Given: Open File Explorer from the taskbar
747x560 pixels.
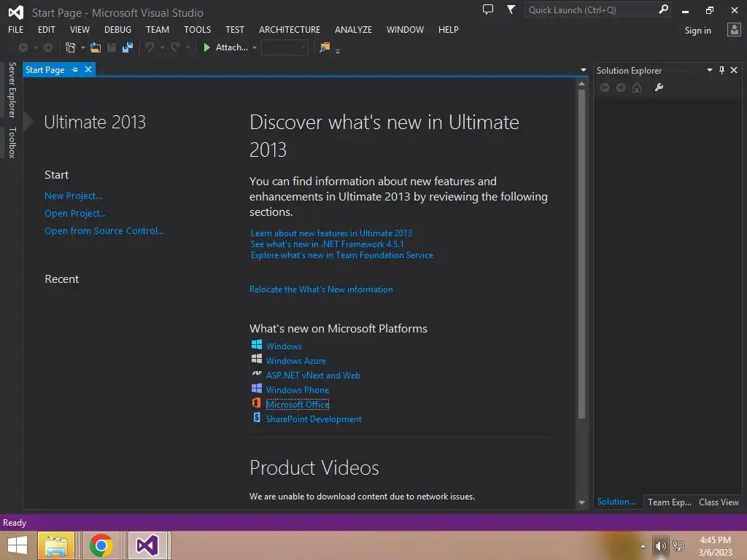Looking at the screenshot, I should (x=56, y=545).
